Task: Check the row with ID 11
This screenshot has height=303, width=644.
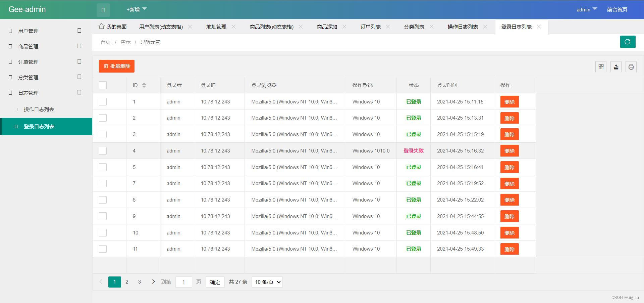Action: click(x=103, y=249)
